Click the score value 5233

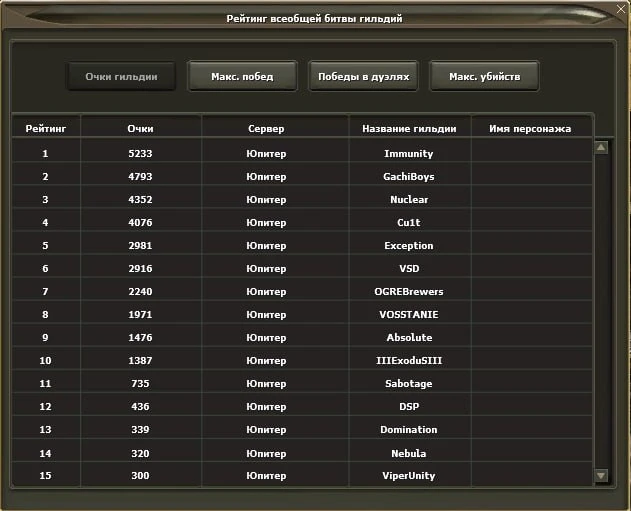(140, 153)
